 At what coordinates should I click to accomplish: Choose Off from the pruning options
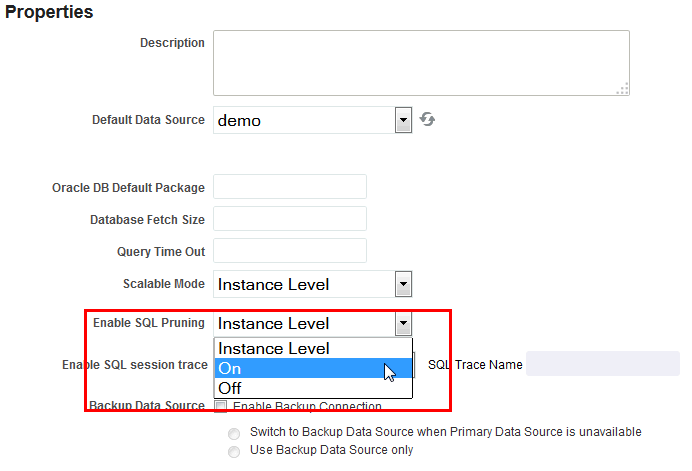(313, 388)
